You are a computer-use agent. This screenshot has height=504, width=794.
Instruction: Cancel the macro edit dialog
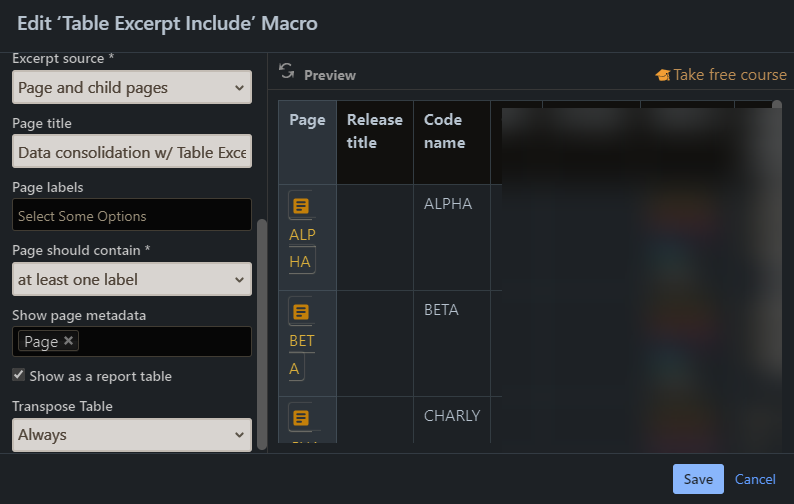(x=755, y=479)
